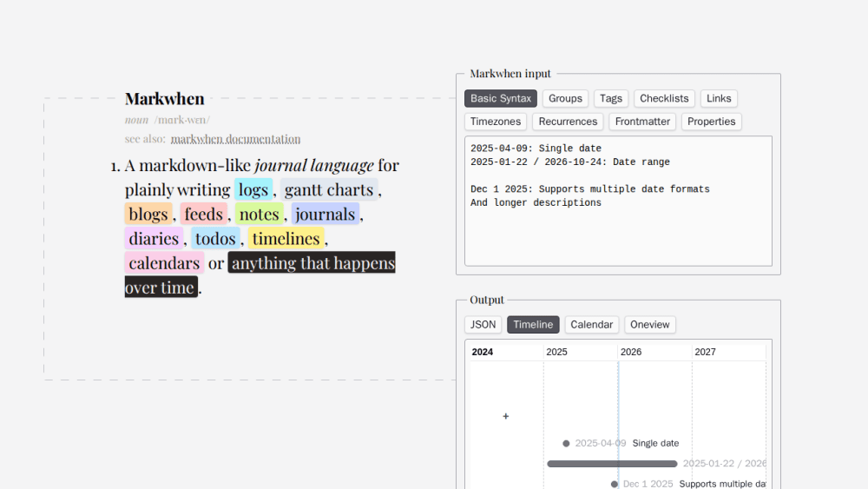The image size is (868, 489).
Task: Click the 'journals' highlighted word
Action: pos(325,215)
